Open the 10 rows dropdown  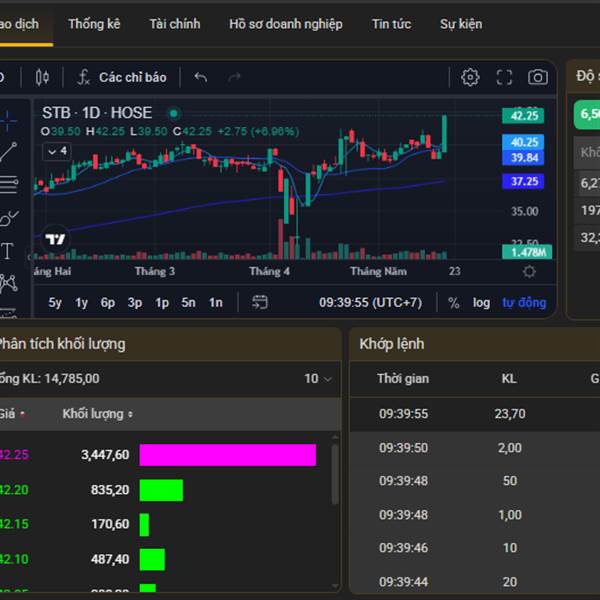tap(318, 379)
